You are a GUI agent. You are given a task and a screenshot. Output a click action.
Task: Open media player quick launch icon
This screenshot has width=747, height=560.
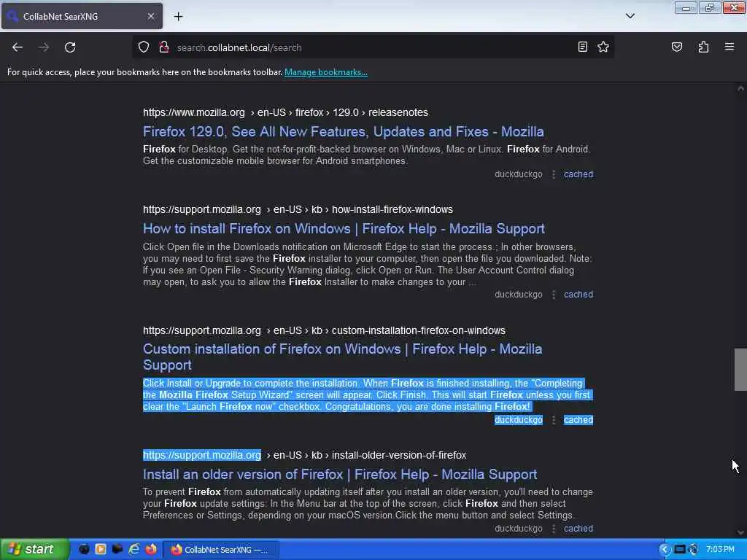point(101,550)
